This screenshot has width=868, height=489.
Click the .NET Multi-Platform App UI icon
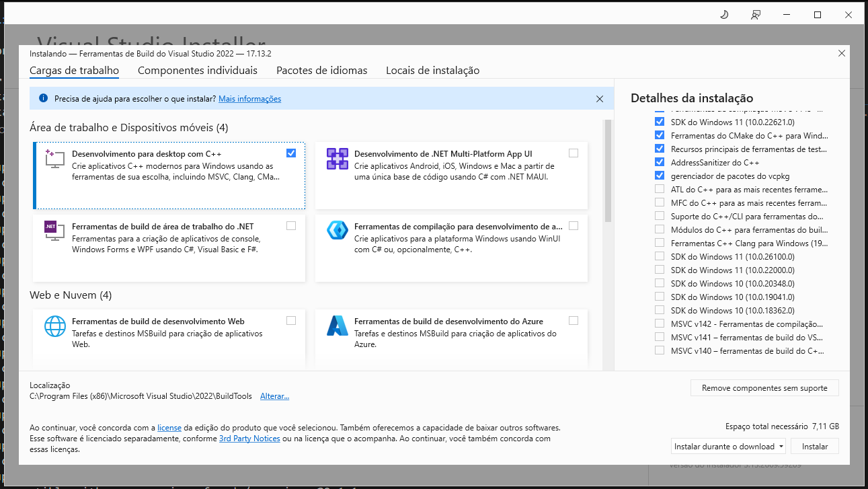tap(336, 159)
